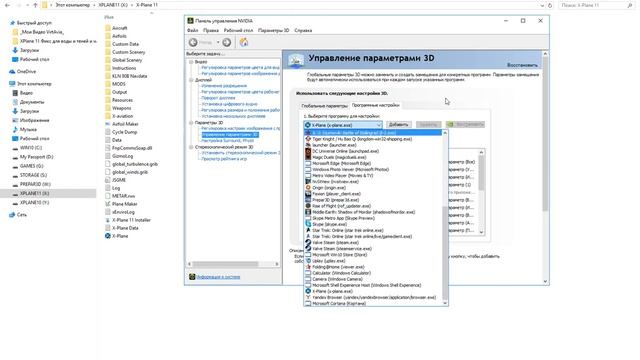Open Настройка Surround, PhysX link
The height and width of the screenshot is (360, 640).
(x=227, y=141)
